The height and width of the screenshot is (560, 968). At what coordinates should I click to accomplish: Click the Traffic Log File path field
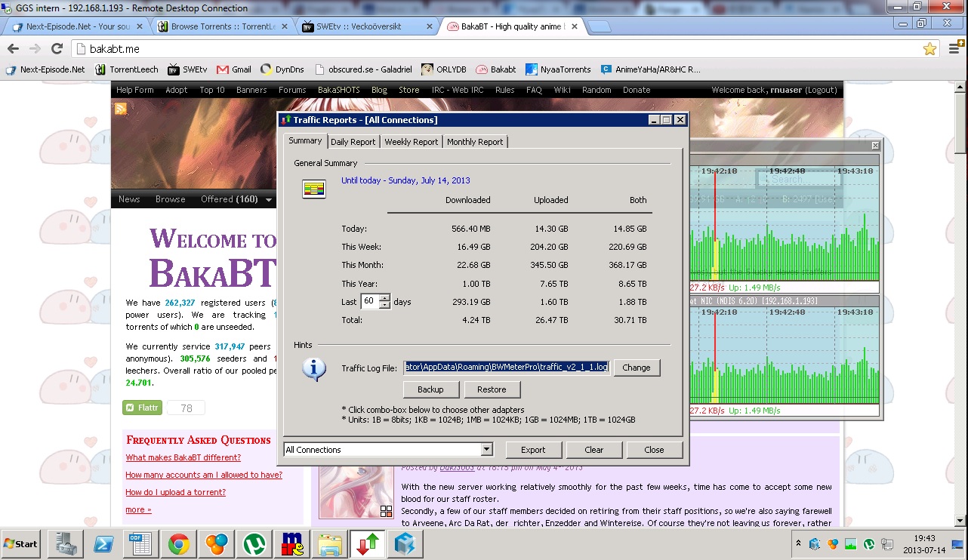pos(506,368)
